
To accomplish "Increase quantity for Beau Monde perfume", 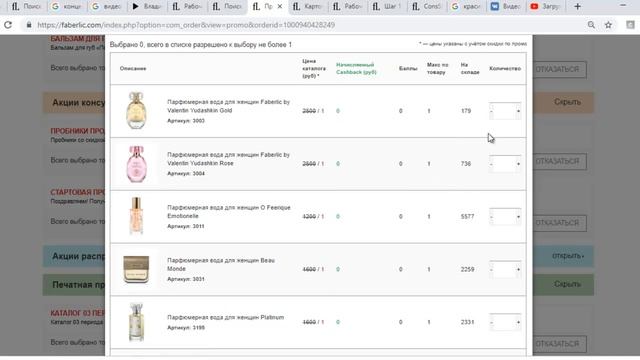I will point(518,269).
